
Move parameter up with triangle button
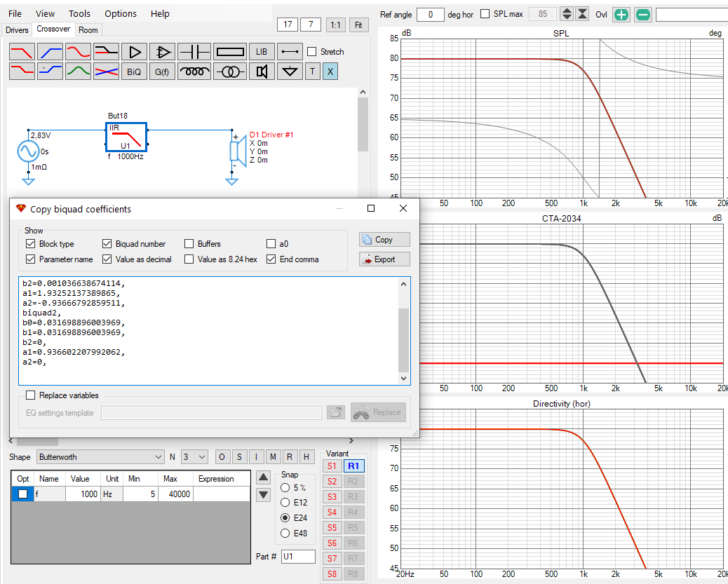click(263, 477)
